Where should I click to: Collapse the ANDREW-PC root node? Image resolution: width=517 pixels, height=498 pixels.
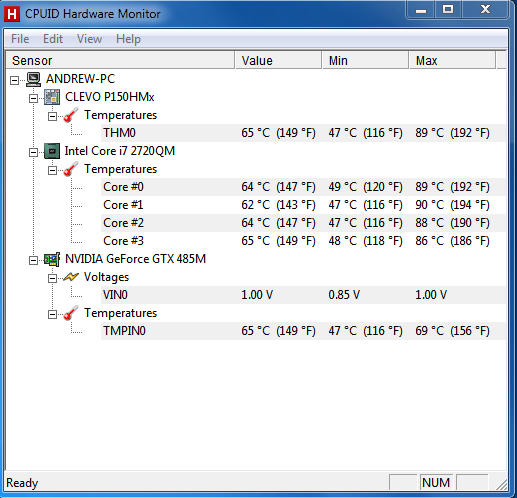tap(14, 80)
